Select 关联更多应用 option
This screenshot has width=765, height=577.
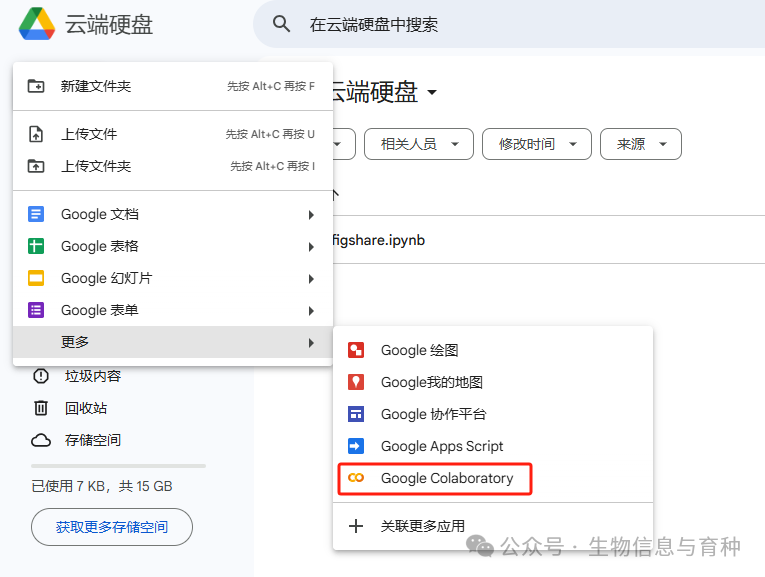coord(493,526)
